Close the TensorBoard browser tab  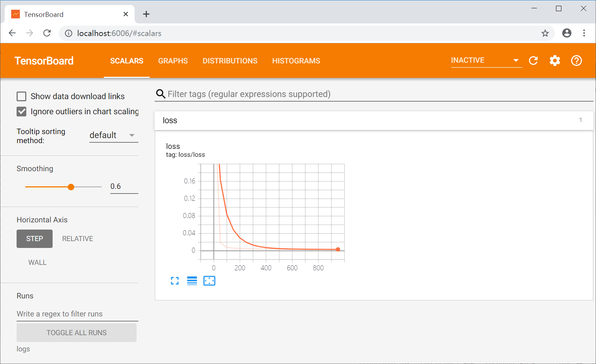tap(126, 14)
